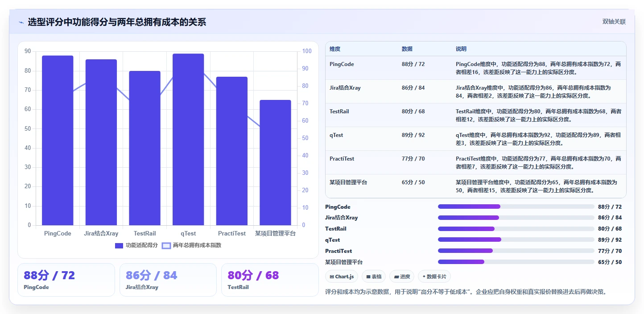Image resolution: width=644 pixels, height=314 pixels.
Task: Click the 某项目管理平台 progress bar
Action: pyautogui.click(x=516, y=262)
